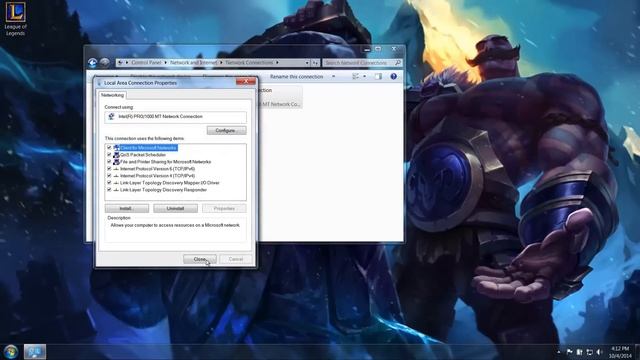Select QoS Packet Scheduler text
The image size is (640, 360).
point(143,155)
